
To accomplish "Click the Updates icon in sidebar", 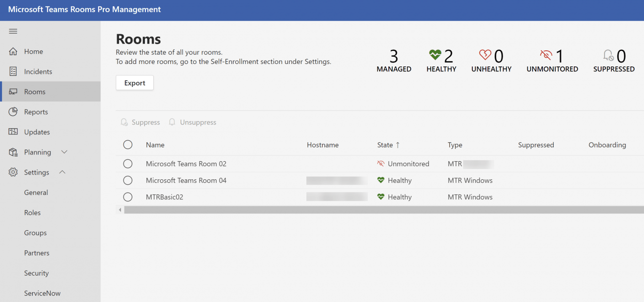I will 13,132.
